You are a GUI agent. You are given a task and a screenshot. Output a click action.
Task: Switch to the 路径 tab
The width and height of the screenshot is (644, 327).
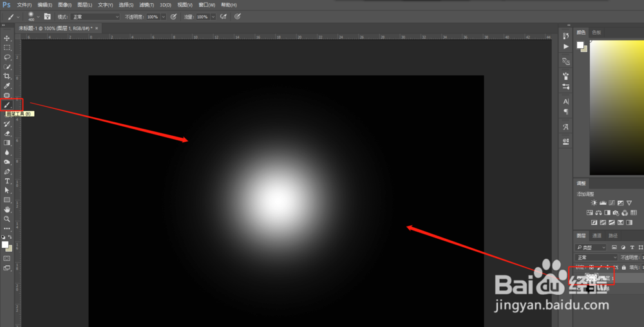(x=613, y=236)
